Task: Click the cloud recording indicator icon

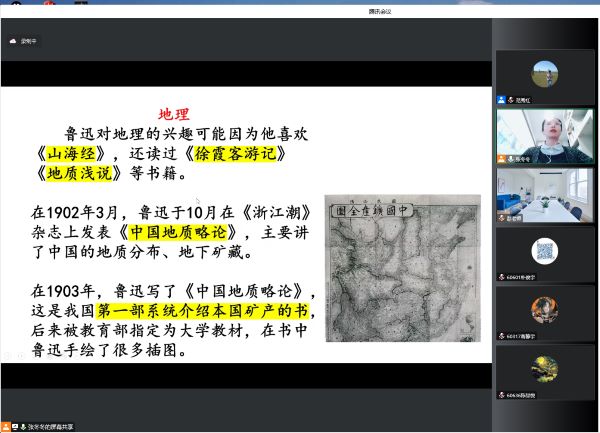Action: coord(13,41)
